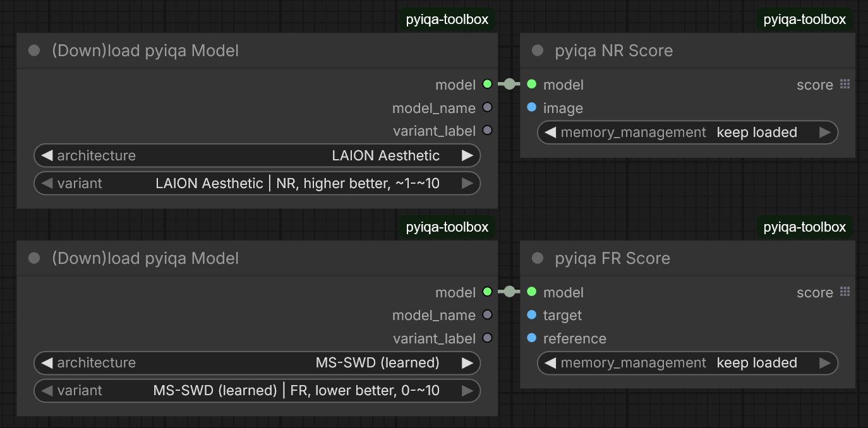Click the 'image' input label on pyiqa NR Score

point(563,108)
